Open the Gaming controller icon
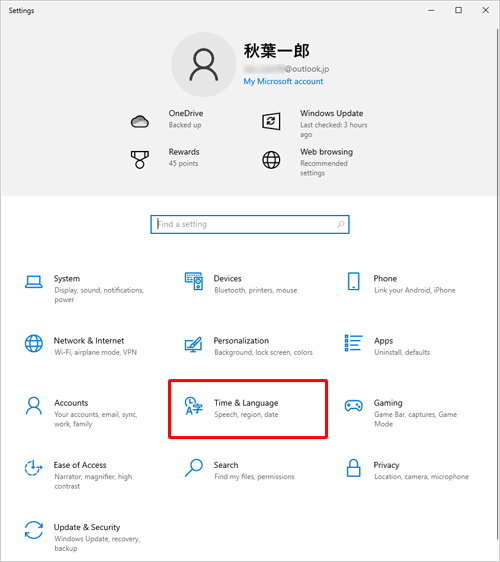The width and height of the screenshot is (500, 562). (x=353, y=406)
